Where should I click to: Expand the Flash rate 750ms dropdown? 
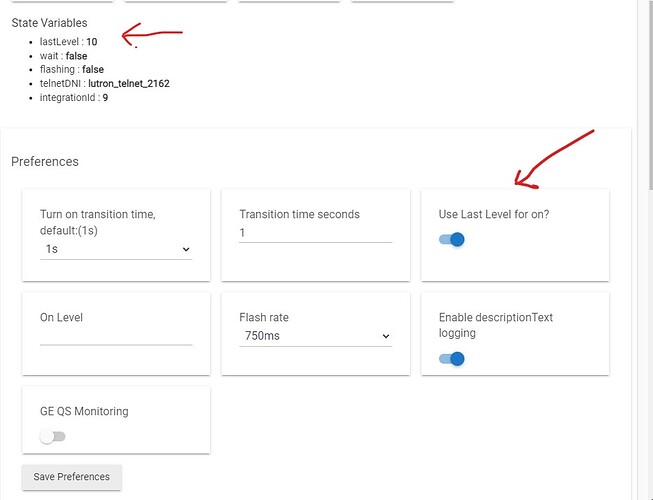coord(315,336)
